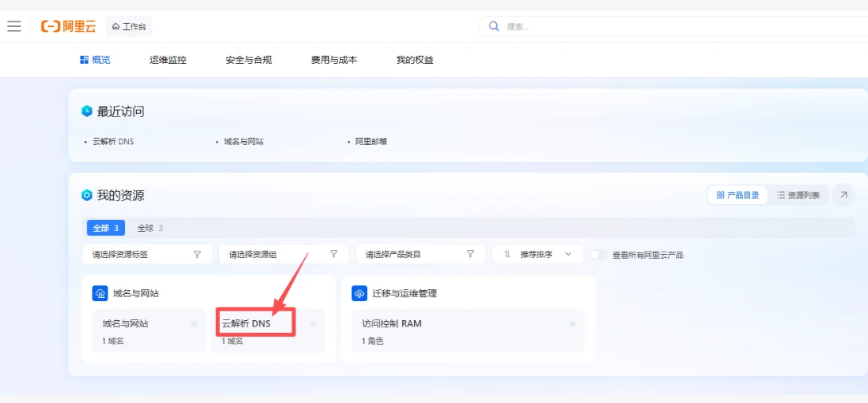Open 请选择资源标签 filter dropdown
Viewport: 868px width, 403px height.
(147, 255)
